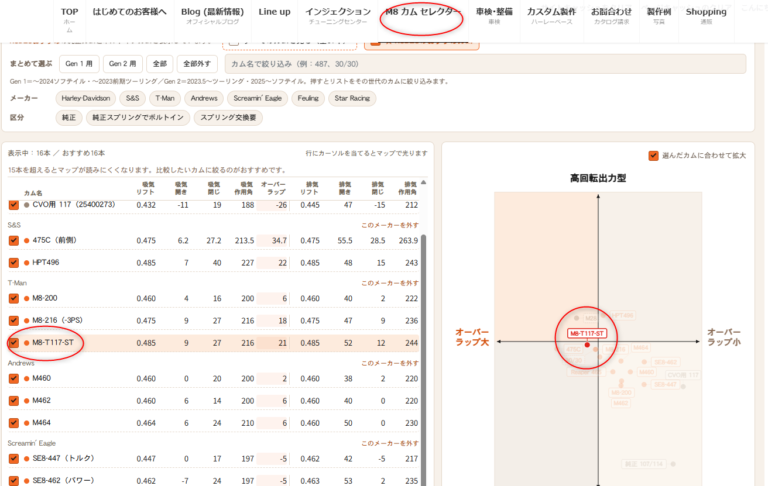Select the M8-T117-ST label on the map
Screen dimensions: 768x486
587,334
